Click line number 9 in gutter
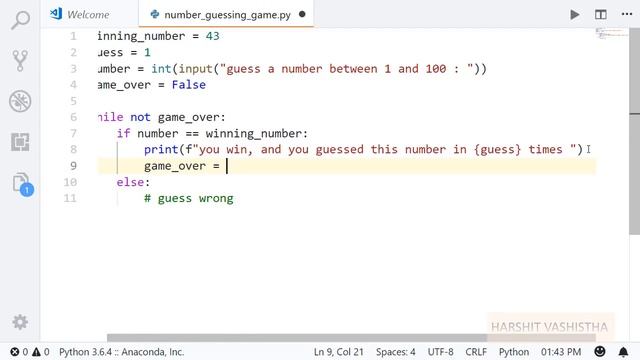The image size is (640, 360). pos(73,166)
